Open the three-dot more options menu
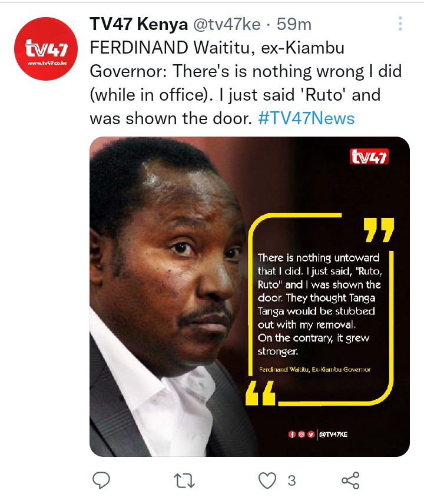 click(x=400, y=24)
